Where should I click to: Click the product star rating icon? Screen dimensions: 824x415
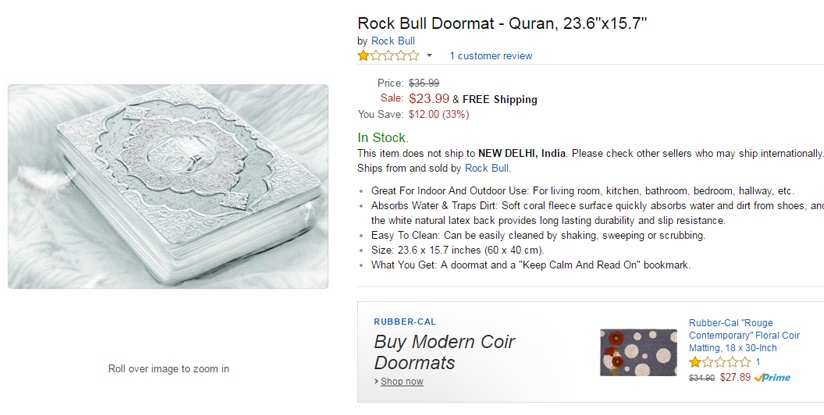pos(387,56)
